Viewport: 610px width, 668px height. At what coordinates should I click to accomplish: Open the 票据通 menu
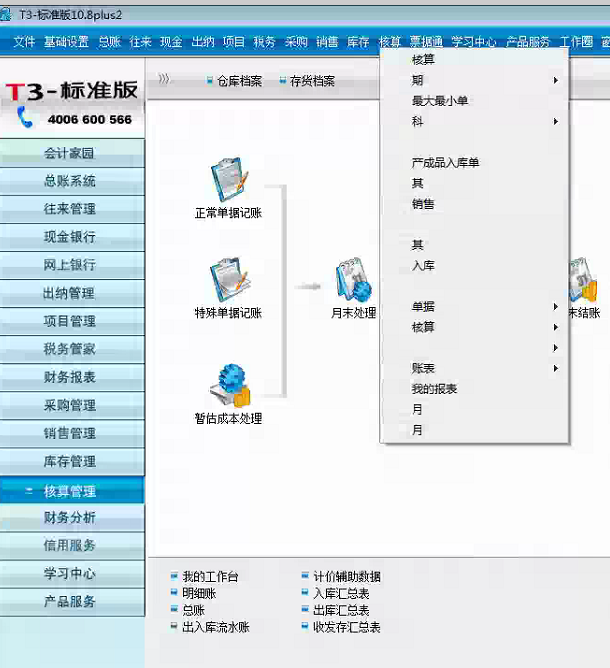pos(426,42)
